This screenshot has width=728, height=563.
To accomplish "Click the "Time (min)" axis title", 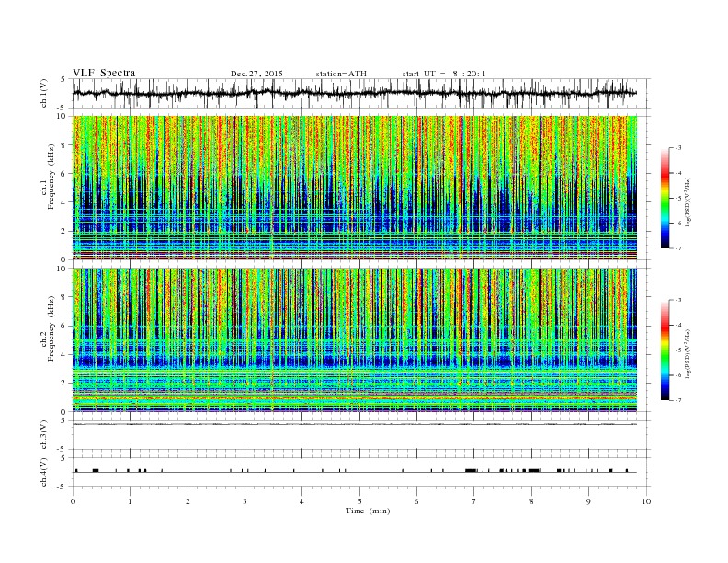I will [368, 511].
